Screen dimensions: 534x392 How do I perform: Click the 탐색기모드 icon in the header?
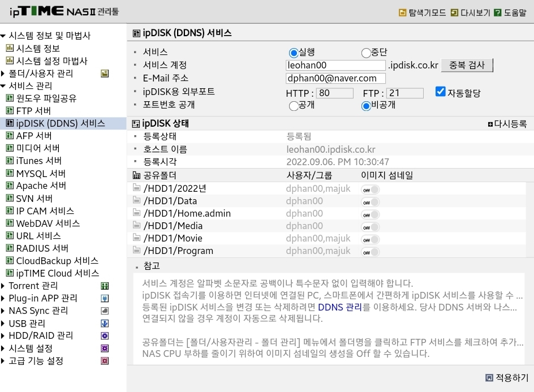(403, 13)
